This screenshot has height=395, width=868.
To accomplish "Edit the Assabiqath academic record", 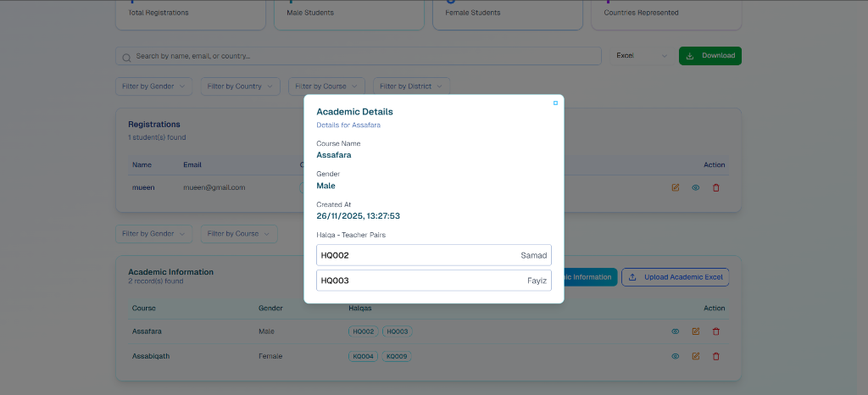I will [x=696, y=356].
